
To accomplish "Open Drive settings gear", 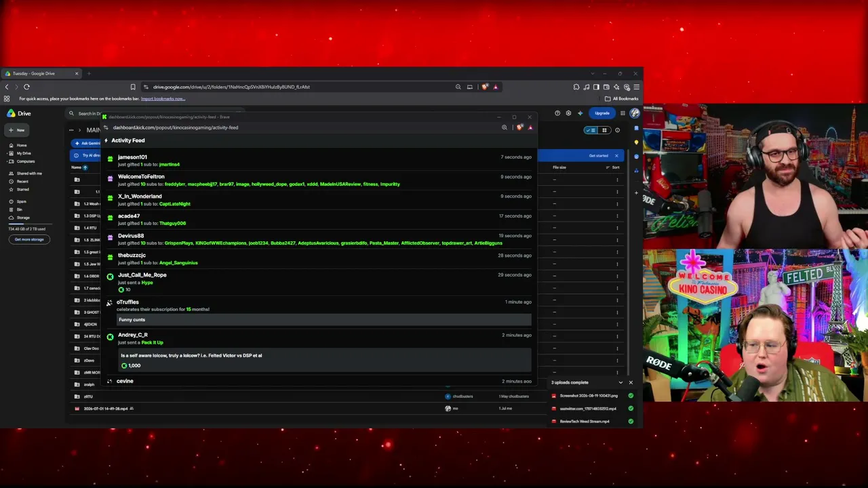I will coord(568,113).
